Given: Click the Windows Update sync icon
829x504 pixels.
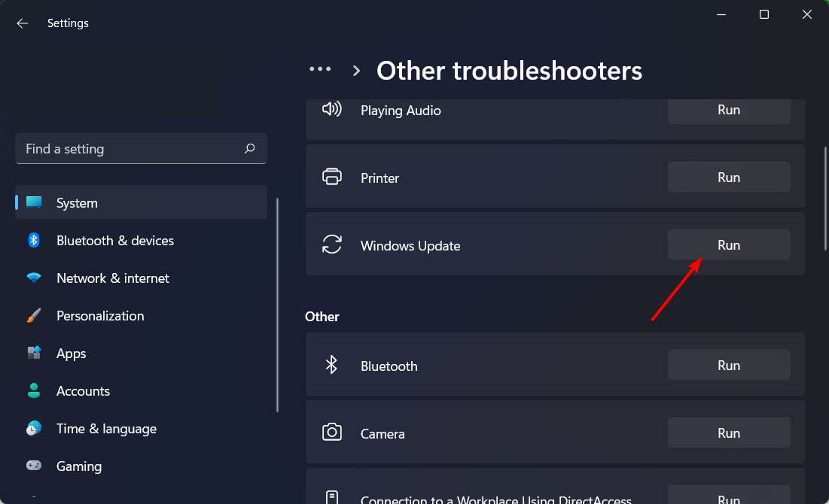Looking at the screenshot, I should pos(332,244).
